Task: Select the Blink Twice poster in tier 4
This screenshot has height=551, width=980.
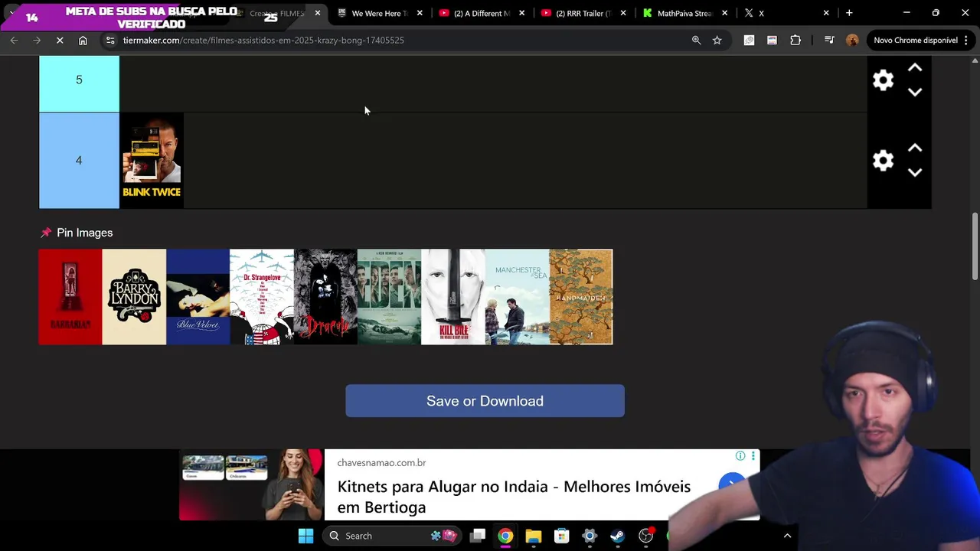Action: click(x=152, y=161)
